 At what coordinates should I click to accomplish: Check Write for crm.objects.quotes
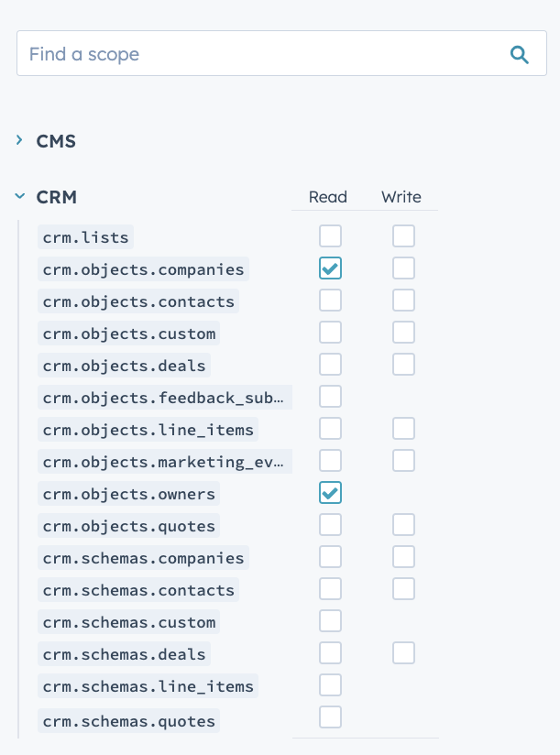pos(403,524)
